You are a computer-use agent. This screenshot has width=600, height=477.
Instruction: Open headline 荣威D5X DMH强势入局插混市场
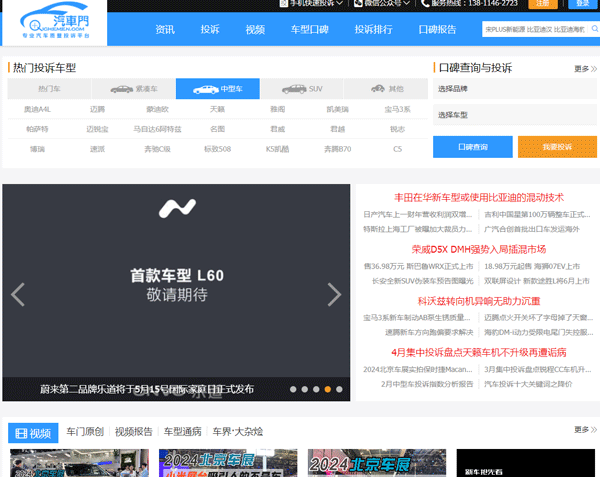tap(479, 249)
